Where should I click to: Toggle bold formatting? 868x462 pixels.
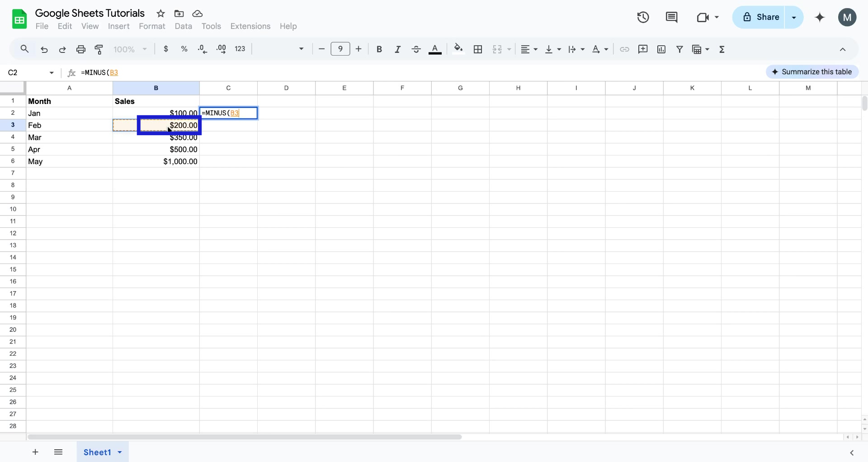[379, 49]
